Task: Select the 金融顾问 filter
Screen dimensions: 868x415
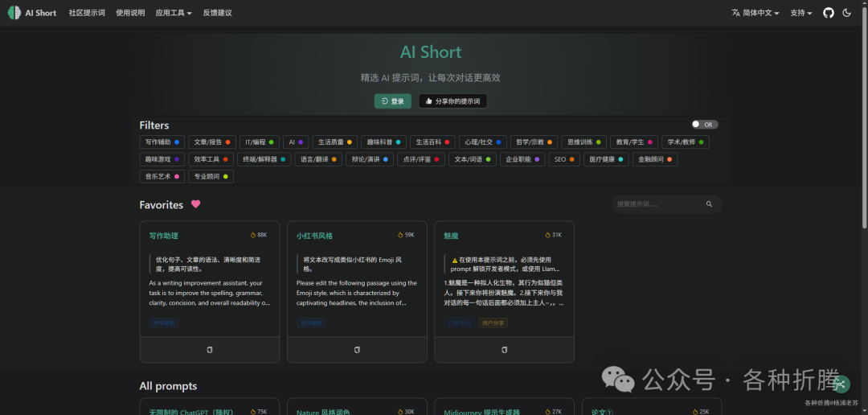Action: tap(655, 159)
